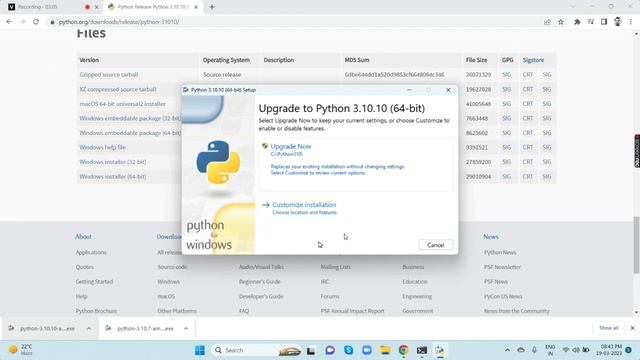Open Python News footer link
The image size is (640, 360).
pyautogui.click(x=500, y=253)
